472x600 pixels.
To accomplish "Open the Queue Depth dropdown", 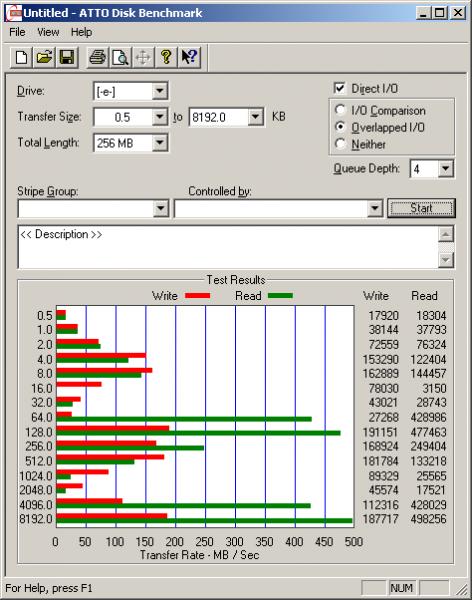I will click(x=446, y=169).
